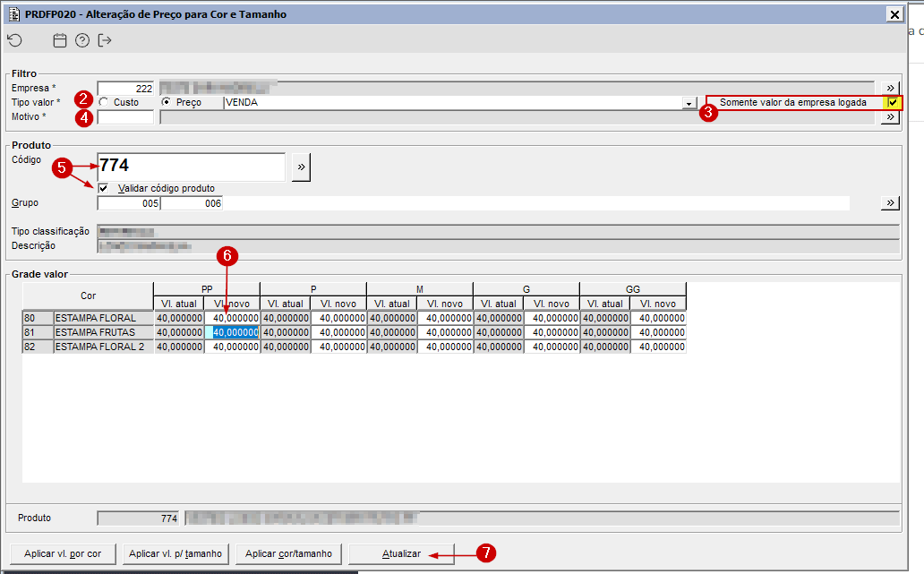
Task: Click the Aplicar cor/tamanho button
Action: coord(288,554)
